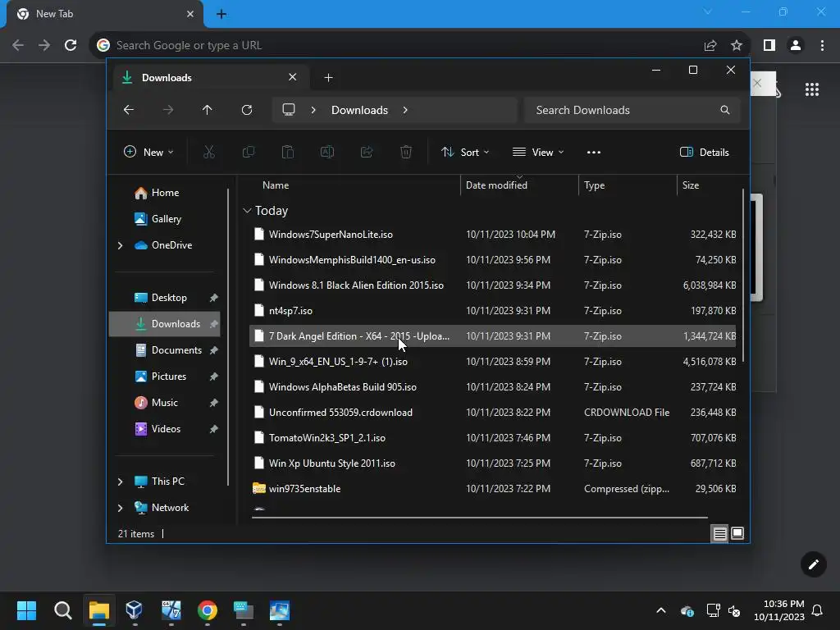Open Home in navigation pane
The image size is (840, 630).
point(164,193)
